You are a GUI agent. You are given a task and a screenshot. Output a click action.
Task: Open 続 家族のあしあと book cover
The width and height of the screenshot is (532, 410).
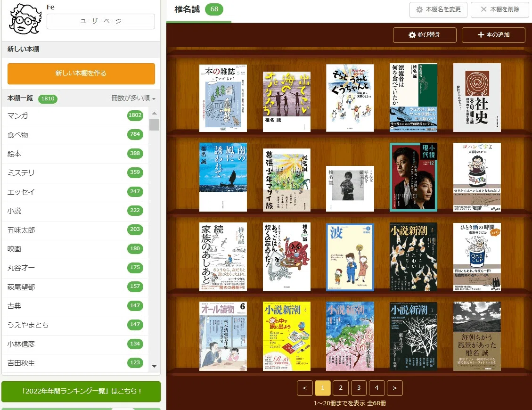click(223, 257)
